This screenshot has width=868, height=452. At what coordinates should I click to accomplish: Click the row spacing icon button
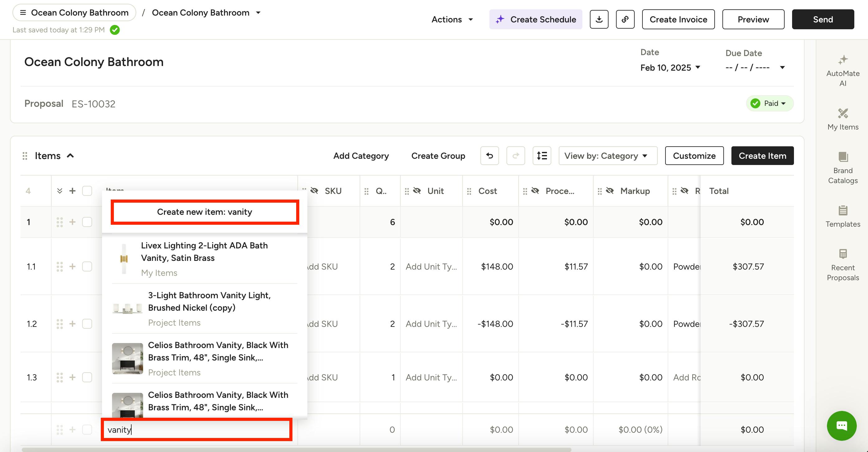pyautogui.click(x=542, y=155)
